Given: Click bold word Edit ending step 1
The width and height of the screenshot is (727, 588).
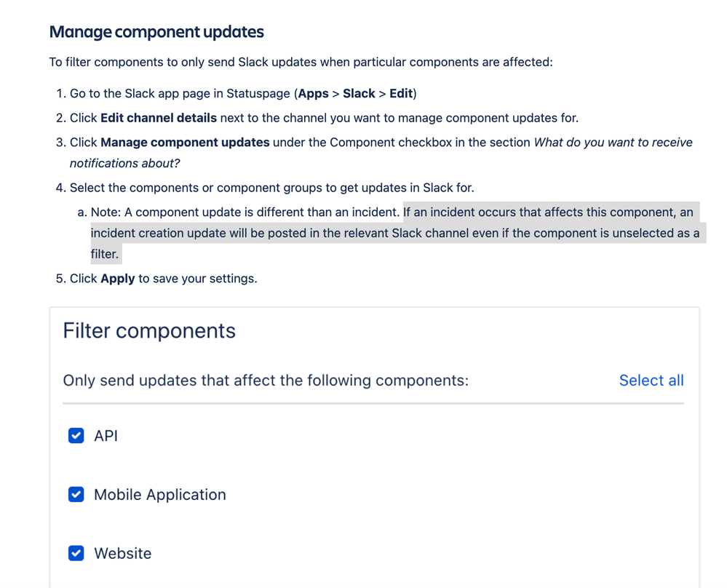Looking at the screenshot, I should pyautogui.click(x=401, y=94).
